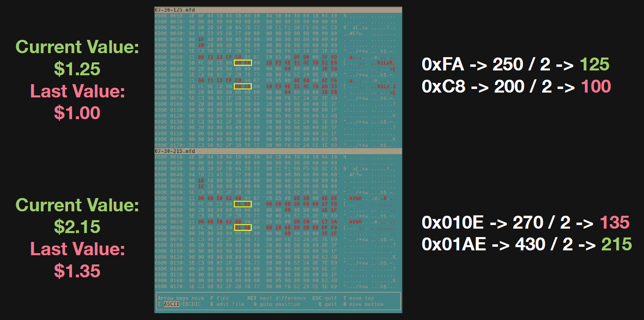Click the green $1.25 current value
644x320 pixels.
click(77, 69)
